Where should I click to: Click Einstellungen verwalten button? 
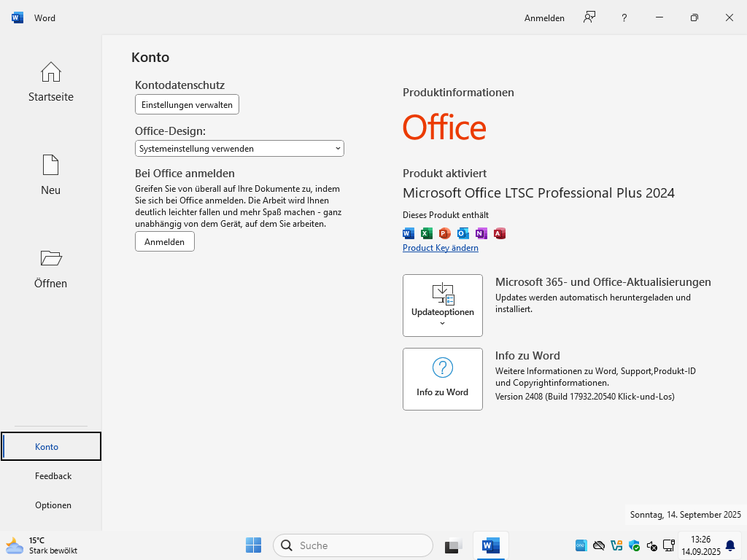pyautogui.click(x=187, y=105)
